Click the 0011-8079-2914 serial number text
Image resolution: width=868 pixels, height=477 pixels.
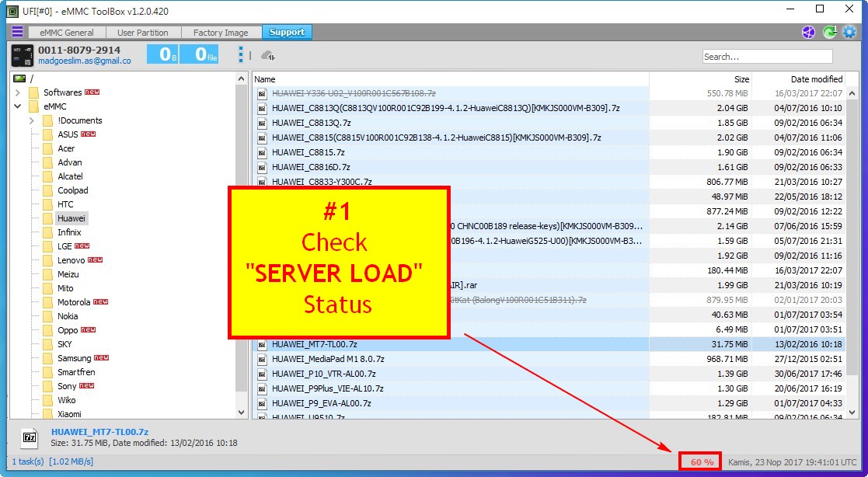coord(79,50)
